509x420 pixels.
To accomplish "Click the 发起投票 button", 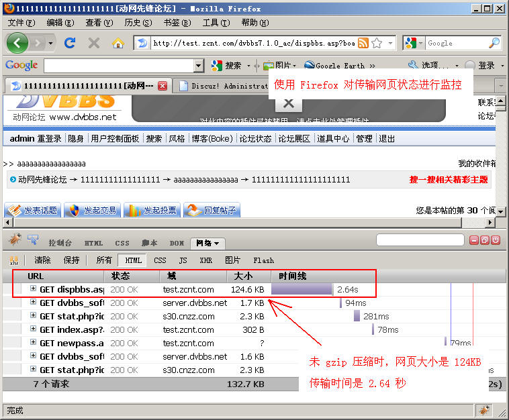I will click(152, 210).
